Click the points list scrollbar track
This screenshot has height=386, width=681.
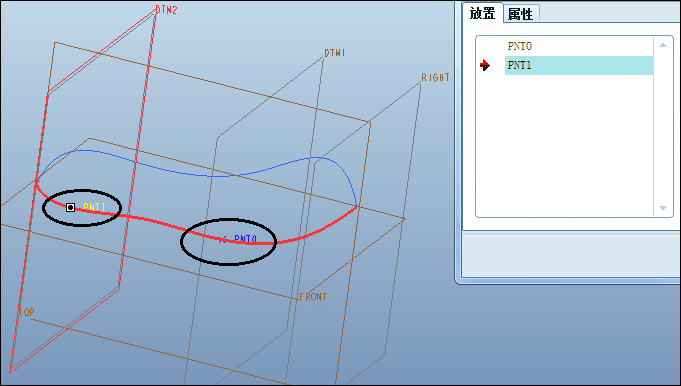663,126
